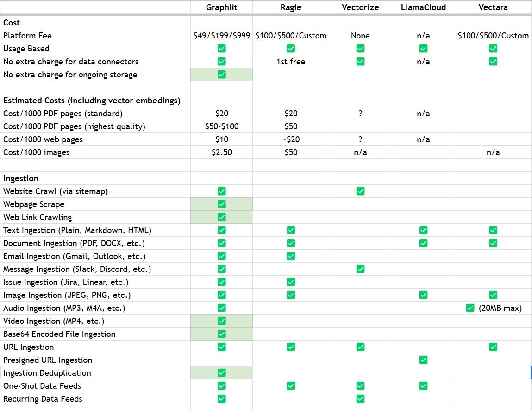
Task: Click Ragie's Issue Ingestion checkmark
Action: [291, 282]
